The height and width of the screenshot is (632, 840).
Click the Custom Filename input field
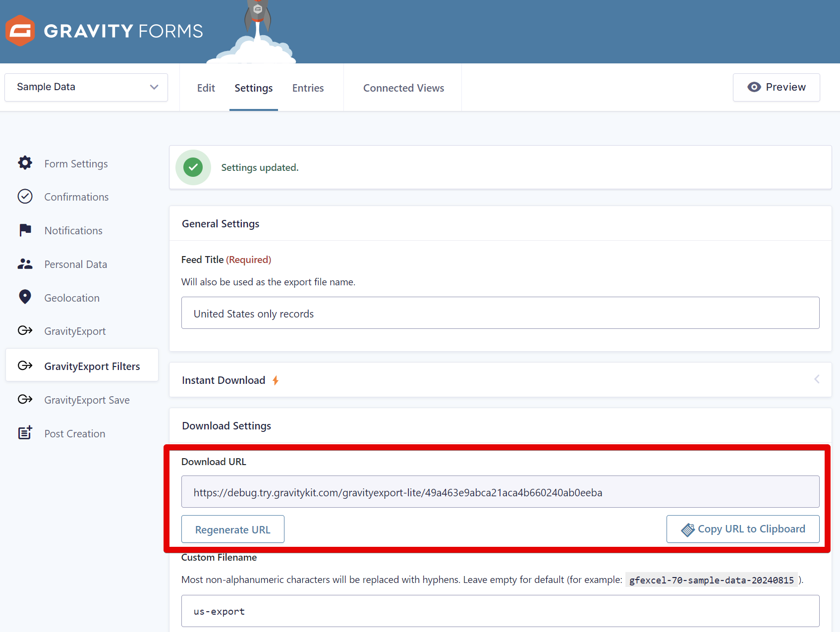(500, 611)
